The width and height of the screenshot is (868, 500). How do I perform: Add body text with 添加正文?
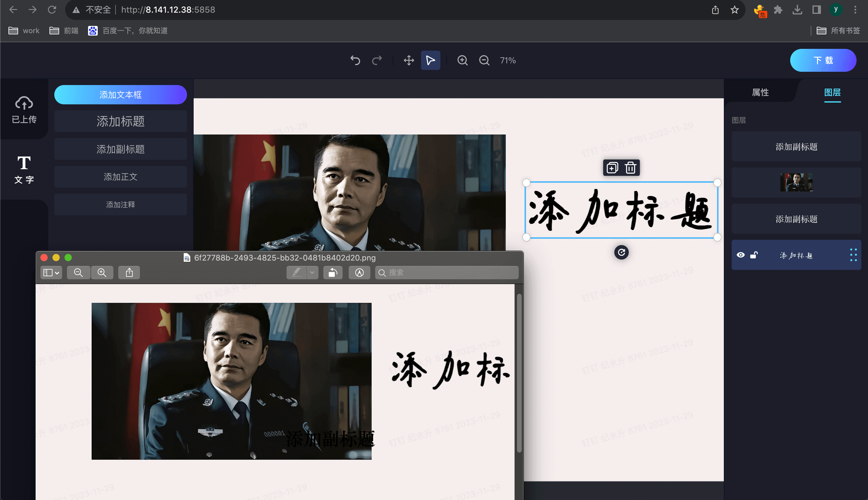pyautogui.click(x=121, y=177)
